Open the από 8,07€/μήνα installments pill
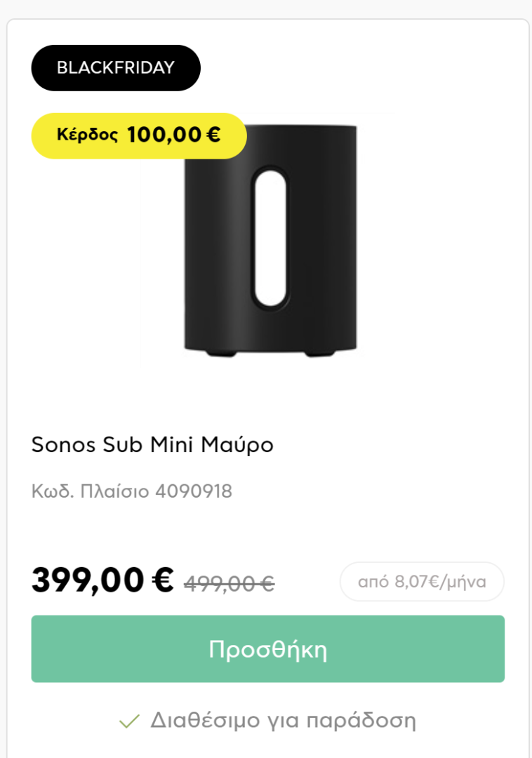The height and width of the screenshot is (758, 532). point(422,582)
